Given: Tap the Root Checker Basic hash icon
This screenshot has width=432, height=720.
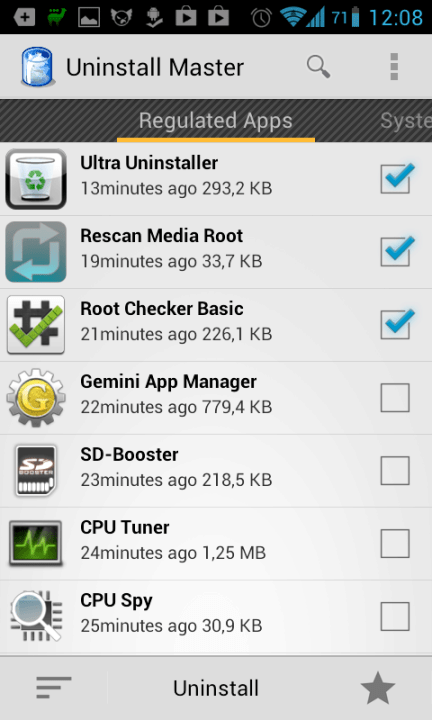Looking at the screenshot, I should (36, 325).
